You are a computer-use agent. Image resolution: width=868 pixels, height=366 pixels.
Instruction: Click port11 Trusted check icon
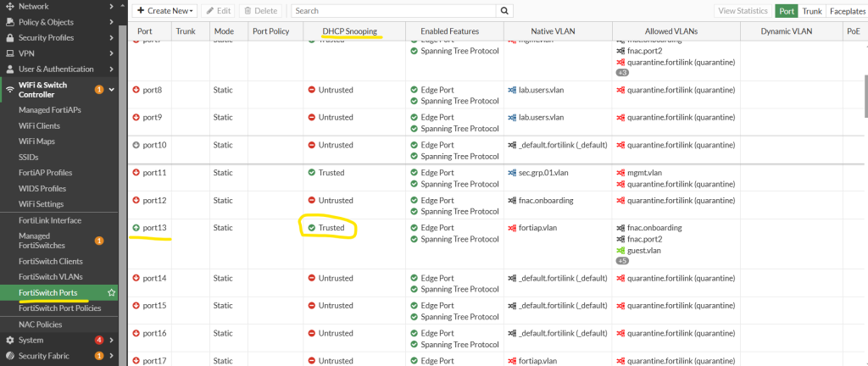(312, 173)
